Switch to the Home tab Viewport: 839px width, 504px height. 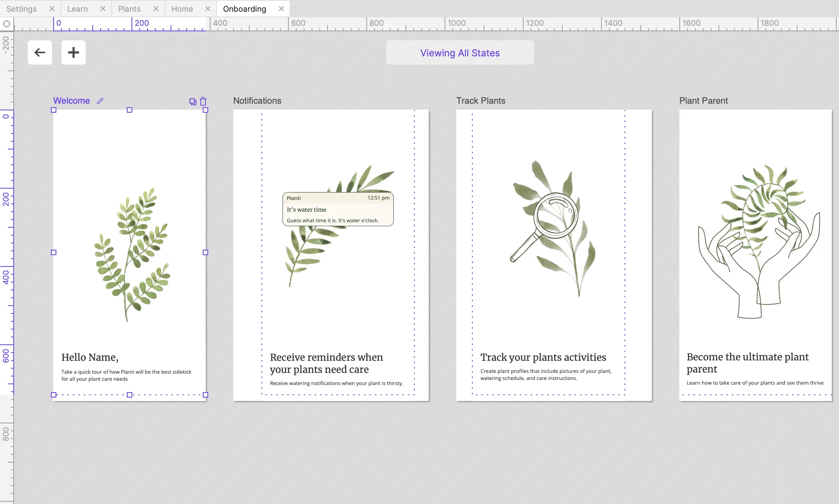[x=182, y=9]
